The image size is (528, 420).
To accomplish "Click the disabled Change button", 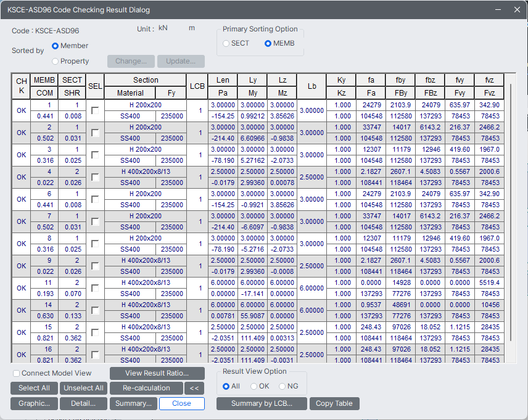I will 131,61.
